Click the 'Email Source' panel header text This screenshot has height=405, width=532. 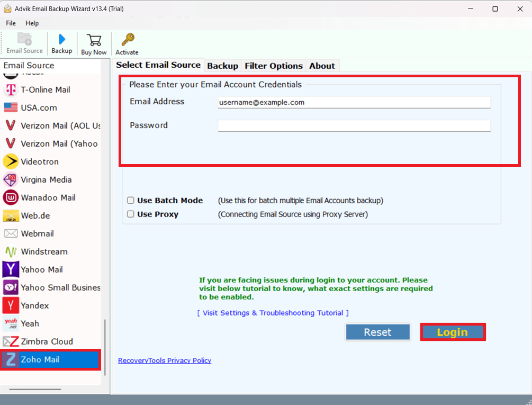click(x=29, y=66)
